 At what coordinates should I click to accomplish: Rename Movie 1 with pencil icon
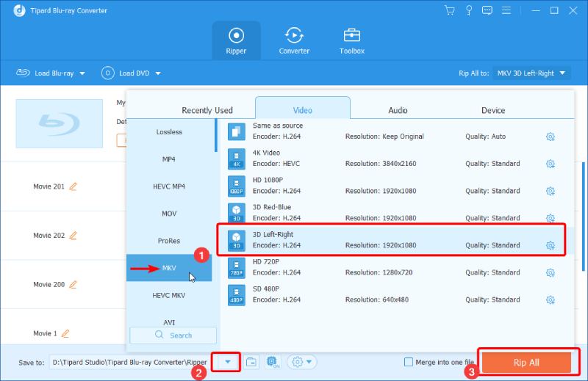(65, 333)
